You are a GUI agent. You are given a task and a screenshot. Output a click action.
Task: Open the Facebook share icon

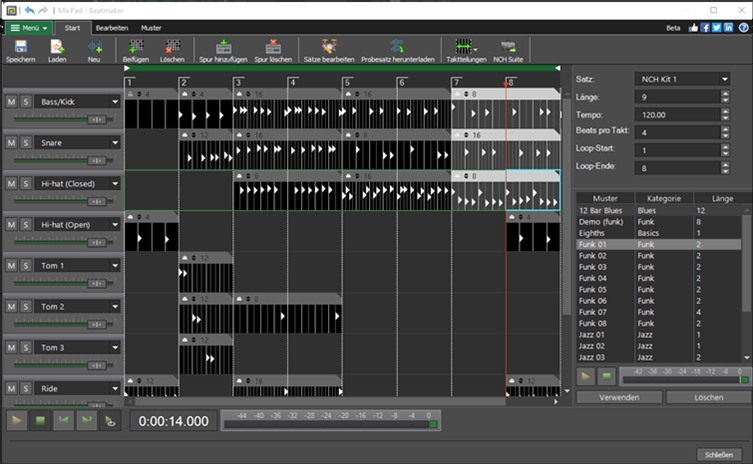(705, 28)
